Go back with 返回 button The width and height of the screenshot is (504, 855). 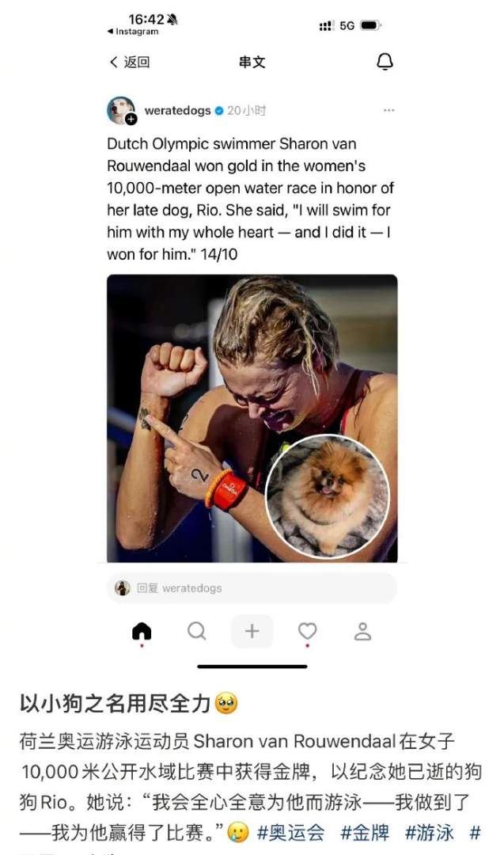[130, 62]
